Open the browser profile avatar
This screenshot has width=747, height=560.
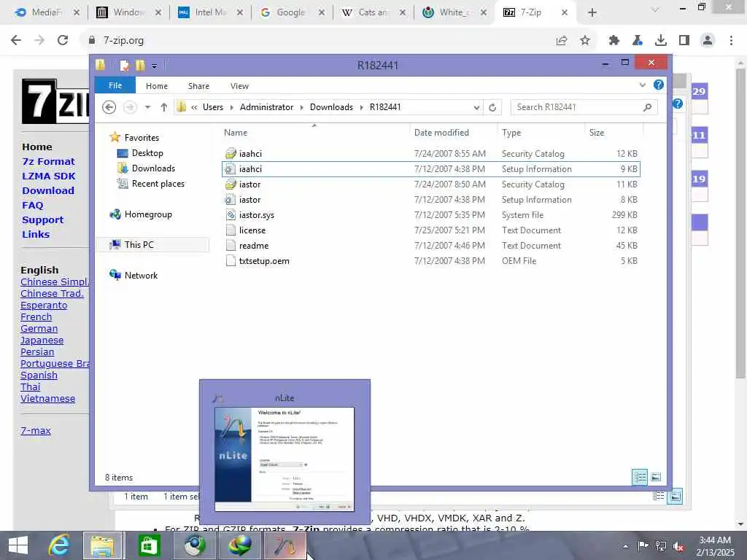coord(708,41)
